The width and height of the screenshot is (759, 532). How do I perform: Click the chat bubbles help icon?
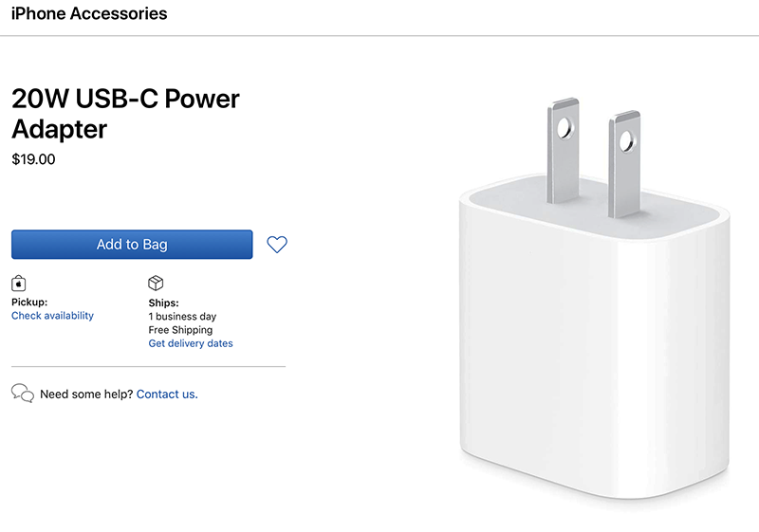[23, 394]
